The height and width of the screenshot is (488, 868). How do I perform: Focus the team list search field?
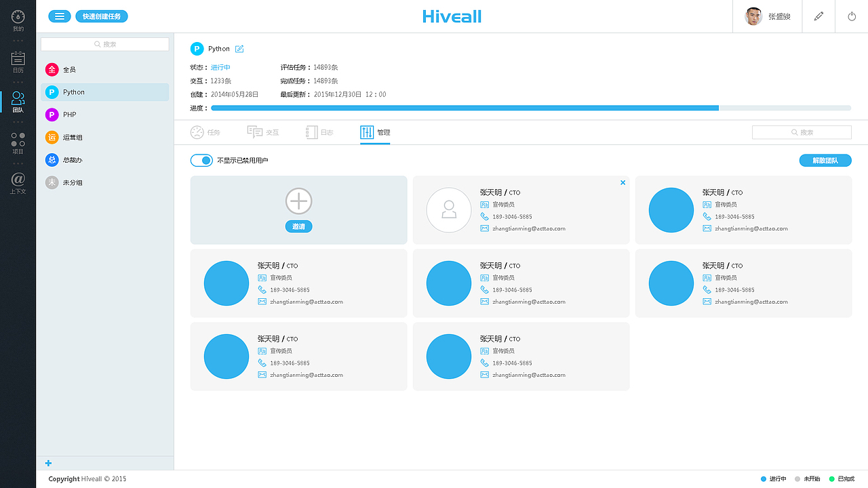pyautogui.click(x=105, y=44)
